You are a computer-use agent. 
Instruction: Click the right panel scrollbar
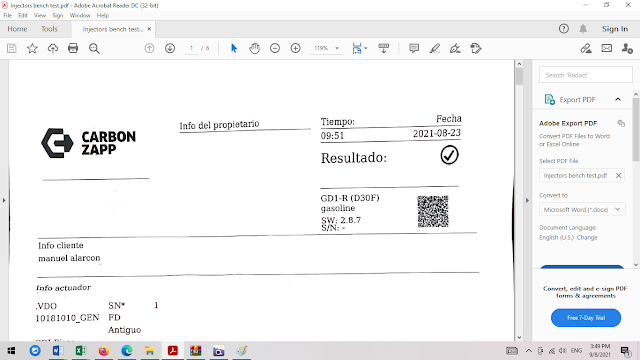click(x=636, y=129)
